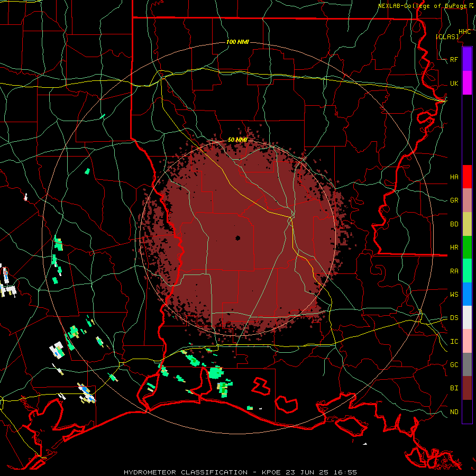Click the HR dark green legend swatch
476x476 pixels.
click(x=467, y=248)
